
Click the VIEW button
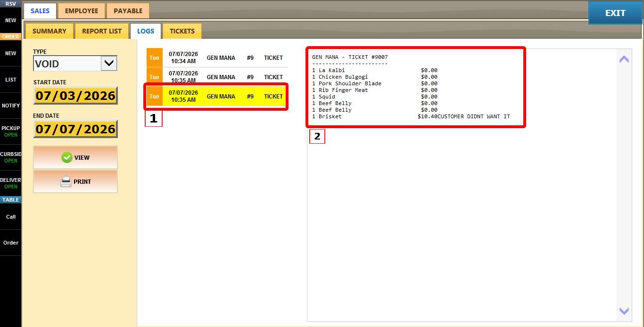75,157
